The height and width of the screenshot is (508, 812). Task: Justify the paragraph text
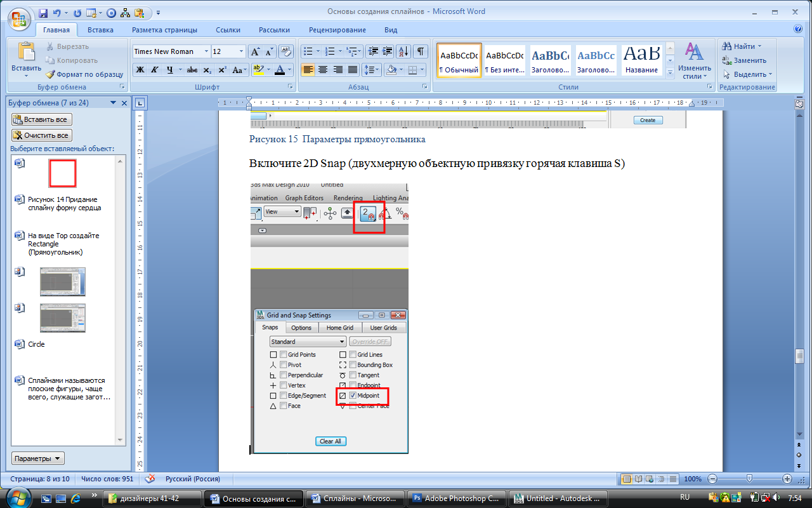(x=353, y=70)
